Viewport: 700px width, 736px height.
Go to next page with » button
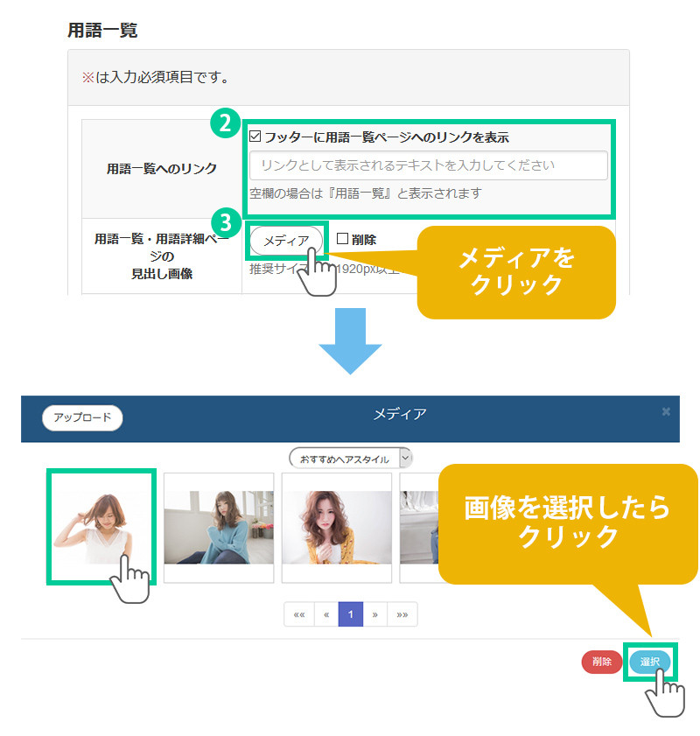374,614
